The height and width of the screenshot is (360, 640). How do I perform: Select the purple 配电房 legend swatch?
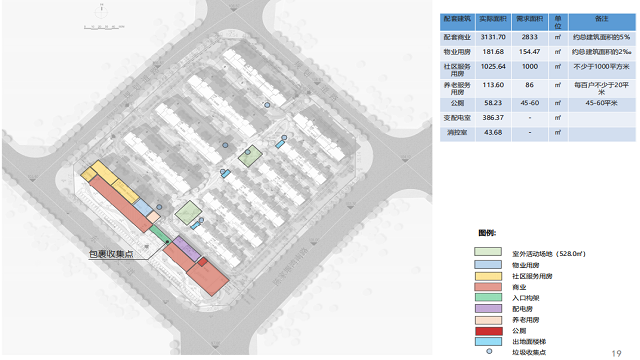(488, 309)
